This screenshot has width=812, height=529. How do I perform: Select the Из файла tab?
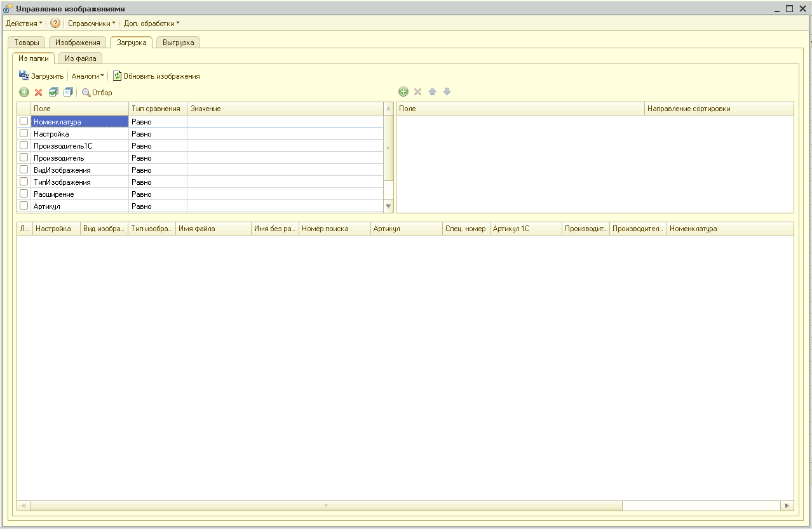coord(80,58)
